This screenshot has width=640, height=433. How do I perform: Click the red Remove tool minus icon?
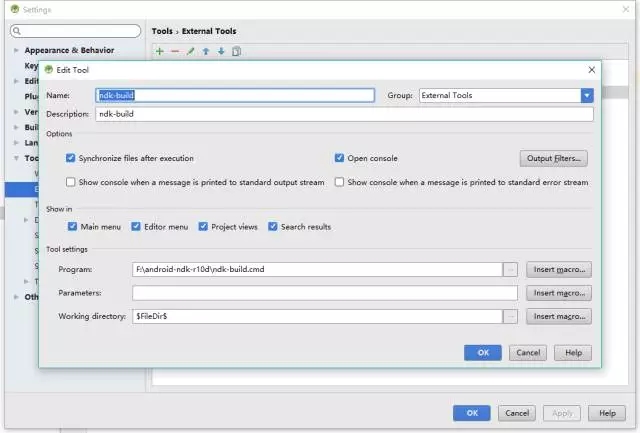tap(175, 51)
